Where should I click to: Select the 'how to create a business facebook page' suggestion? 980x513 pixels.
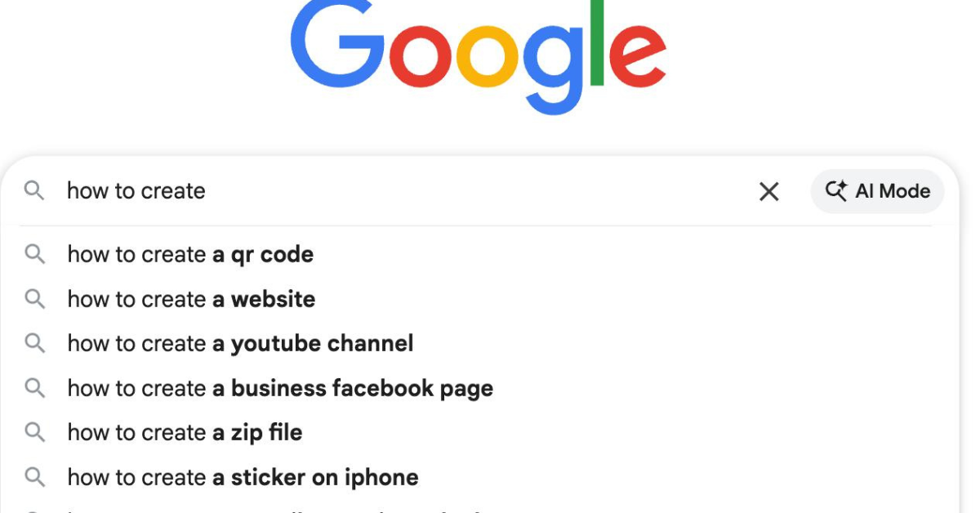[x=280, y=388]
